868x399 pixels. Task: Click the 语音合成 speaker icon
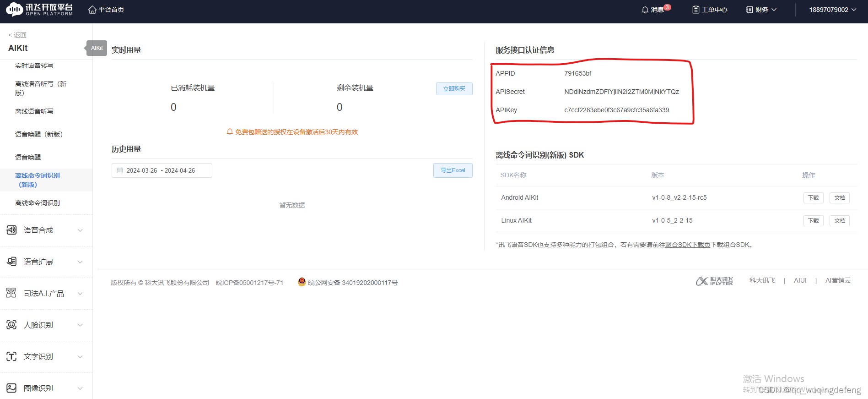pyautogui.click(x=11, y=230)
